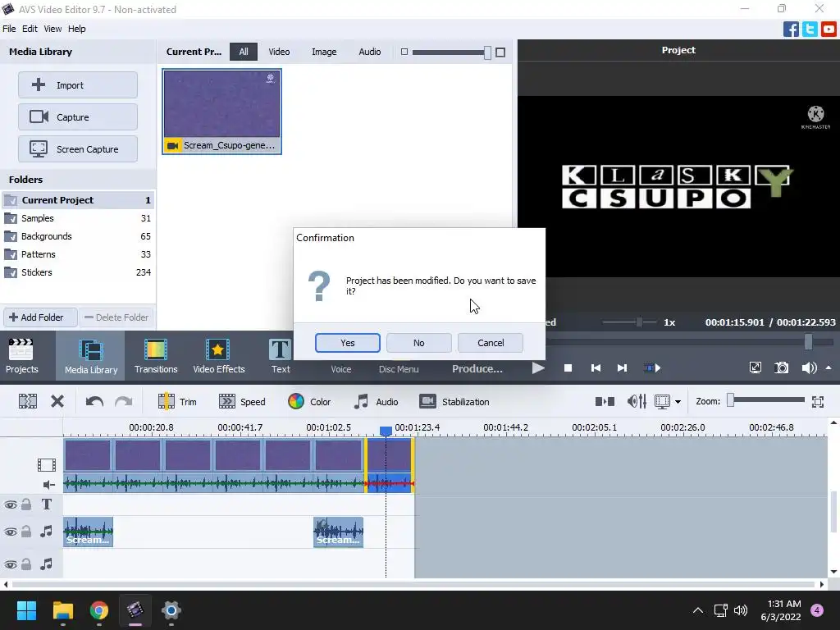Open the Stabilization tool
840x630 pixels.
(454, 402)
